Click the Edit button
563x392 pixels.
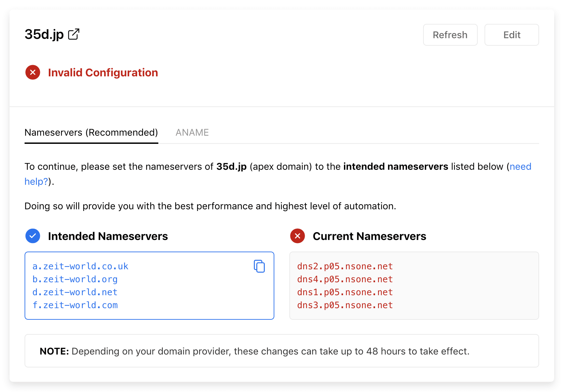click(512, 35)
